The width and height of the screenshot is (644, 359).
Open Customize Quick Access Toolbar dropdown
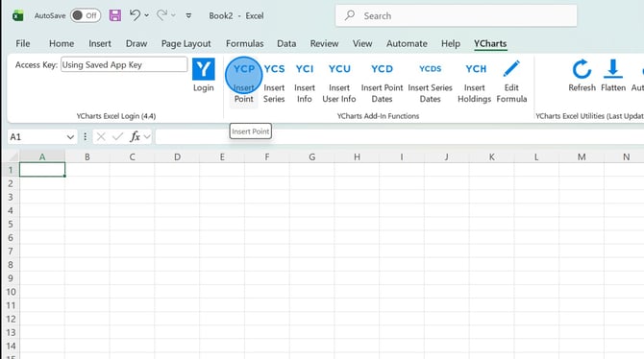(x=188, y=15)
